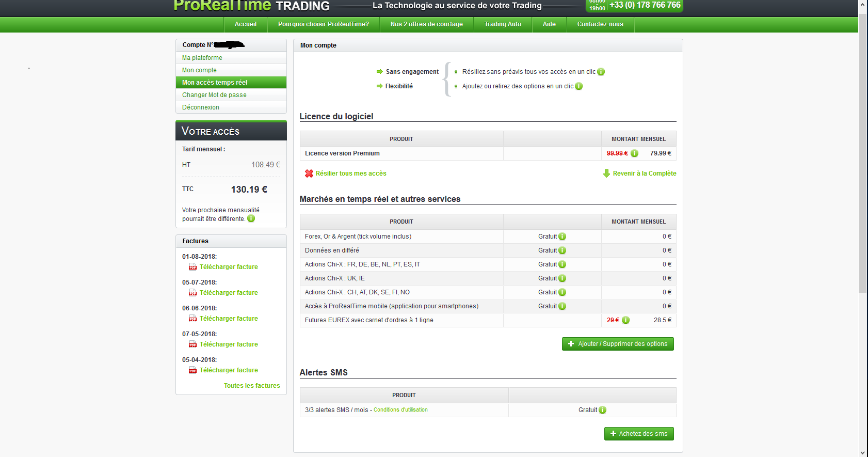
Task: Open Toutes les factures link
Action: click(252, 386)
